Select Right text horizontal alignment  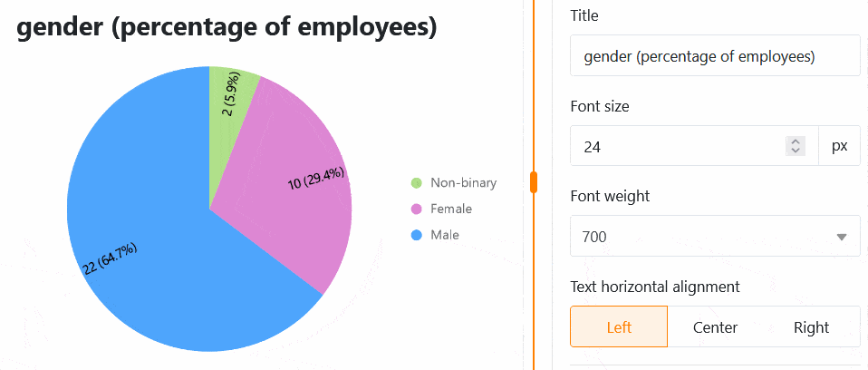click(811, 327)
